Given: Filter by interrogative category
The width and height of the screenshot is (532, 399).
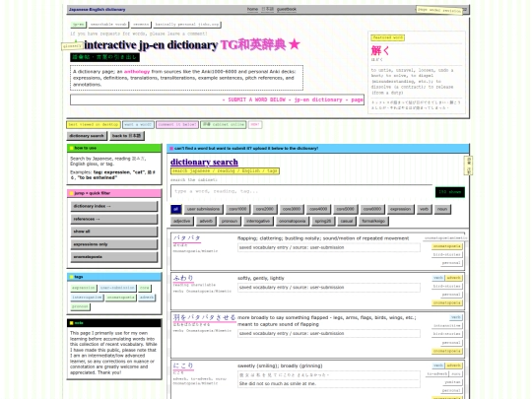Looking at the screenshot, I should click(x=258, y=222).
